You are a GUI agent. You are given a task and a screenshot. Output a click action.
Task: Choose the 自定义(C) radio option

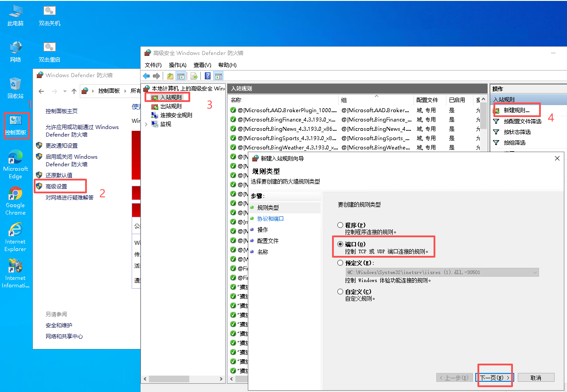[340, 292]
